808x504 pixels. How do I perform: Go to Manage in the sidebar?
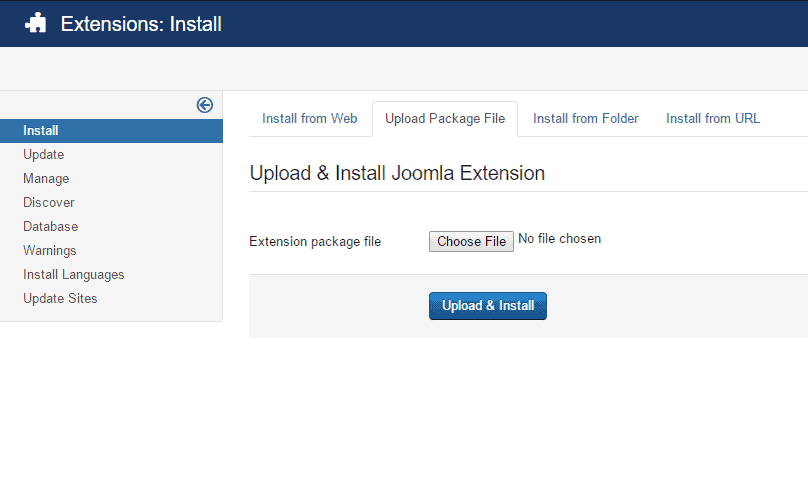pyautogui.click(x=46, y=179)
